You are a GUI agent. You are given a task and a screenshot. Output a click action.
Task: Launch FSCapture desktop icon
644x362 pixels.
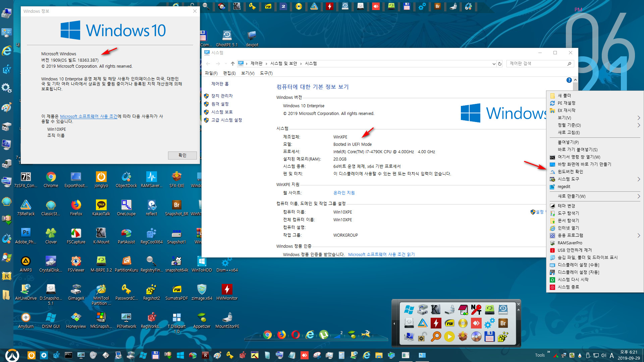click(76, 236)
